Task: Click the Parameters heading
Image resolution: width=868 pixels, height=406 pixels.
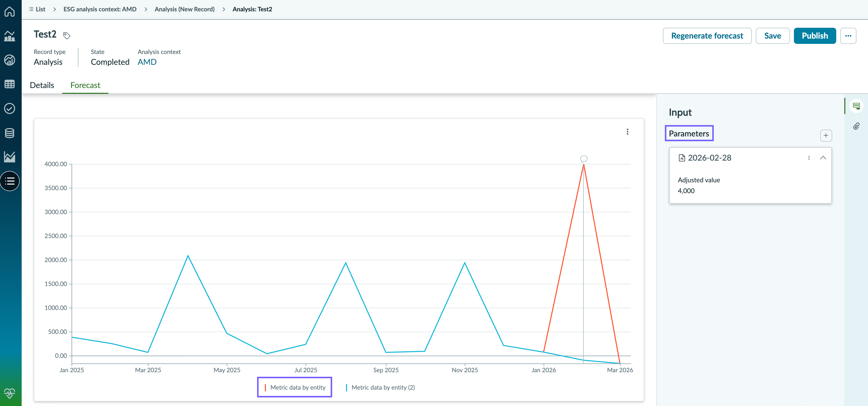Action: [689, 134]
